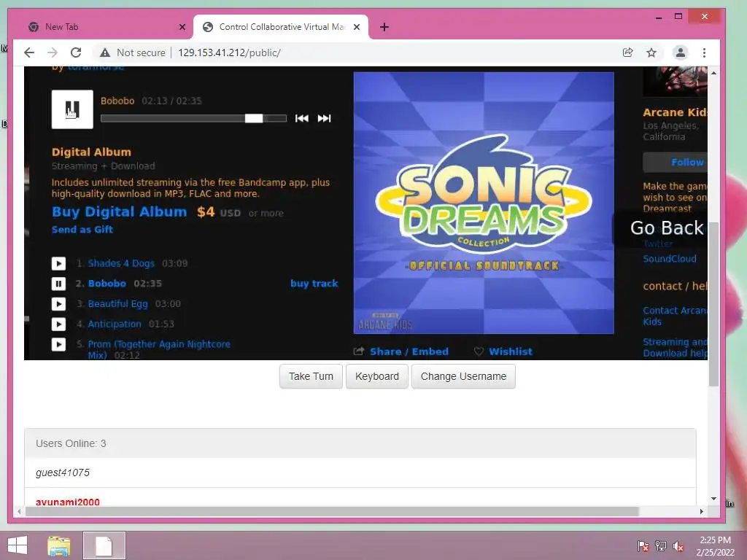Viewport: 747px width, 560px height.
Task: Click the Contact Arcane Kids link
Action: point(675,316)
